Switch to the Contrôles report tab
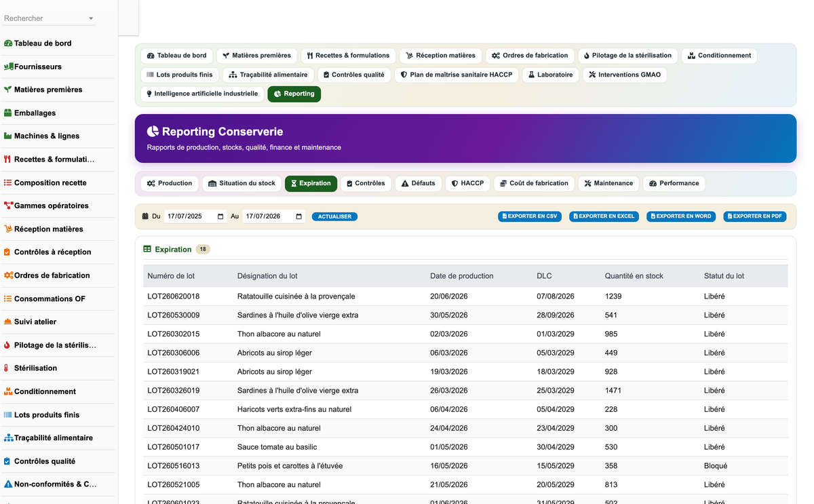 point(366,183)
